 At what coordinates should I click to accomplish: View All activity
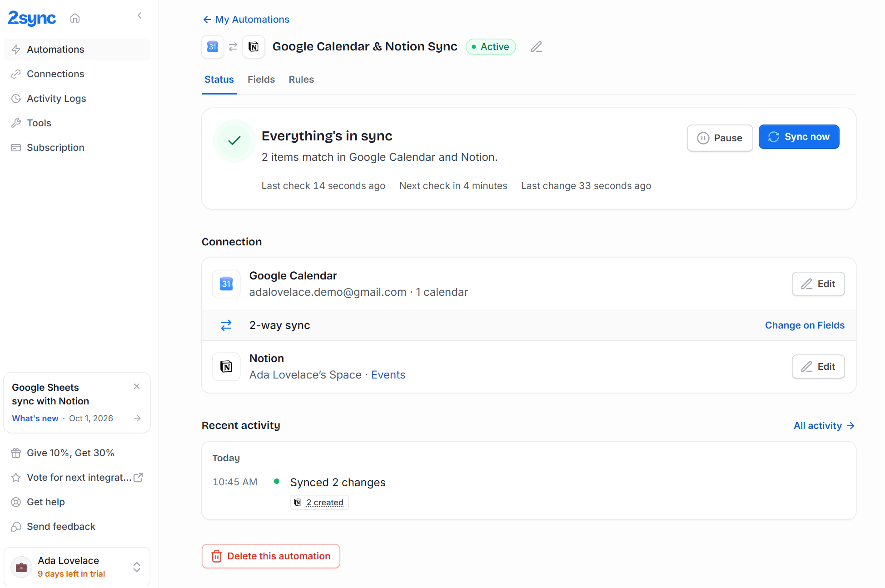click(824, 426)
